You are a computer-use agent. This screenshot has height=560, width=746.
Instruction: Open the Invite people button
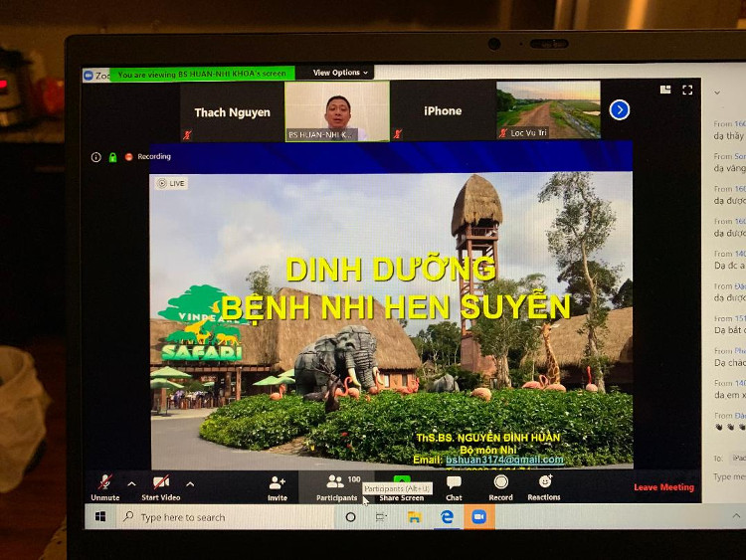click(x=278, y=488)
